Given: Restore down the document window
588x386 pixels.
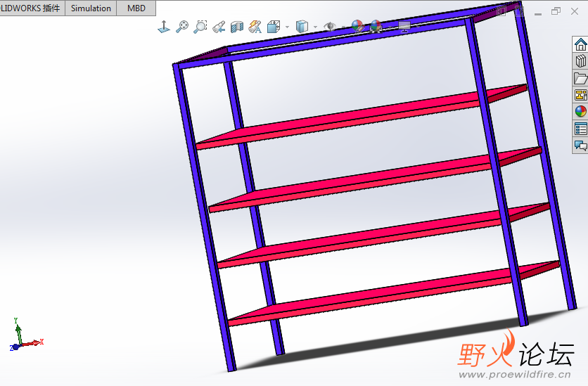Looking at the screenshot, I should pos(556,11).
